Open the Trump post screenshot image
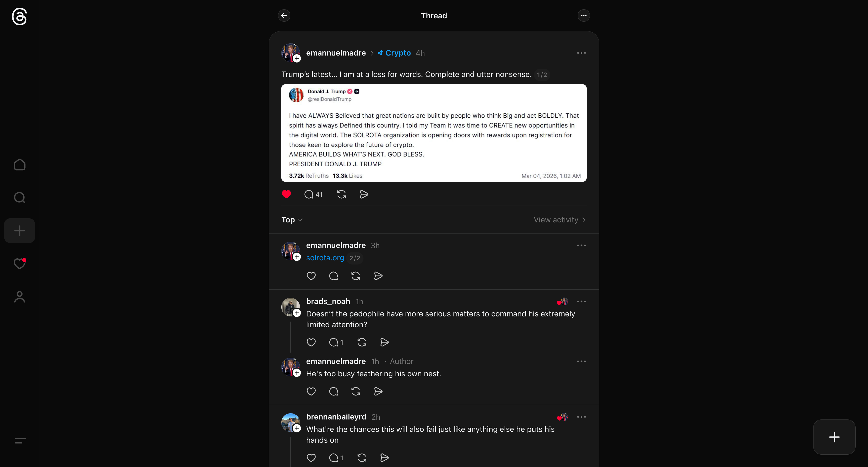868x467 pixels. click(x=434, y=133)
